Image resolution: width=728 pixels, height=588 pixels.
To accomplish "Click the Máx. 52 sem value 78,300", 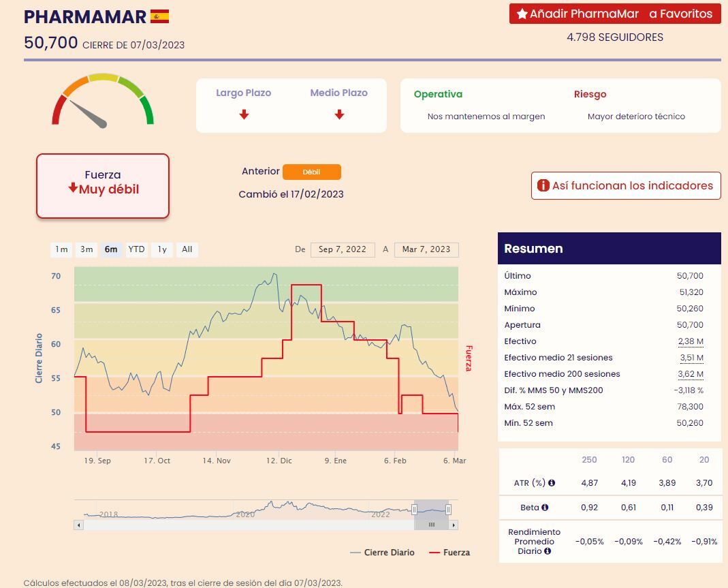I will pyautogui.click(x=690, y=406).
